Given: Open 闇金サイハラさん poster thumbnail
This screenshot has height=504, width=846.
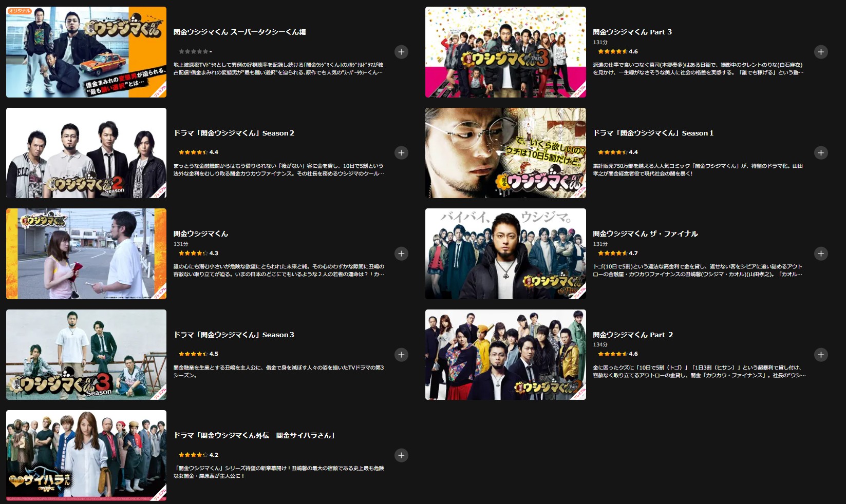Looking at the screenshot, I should pos(86,455).
